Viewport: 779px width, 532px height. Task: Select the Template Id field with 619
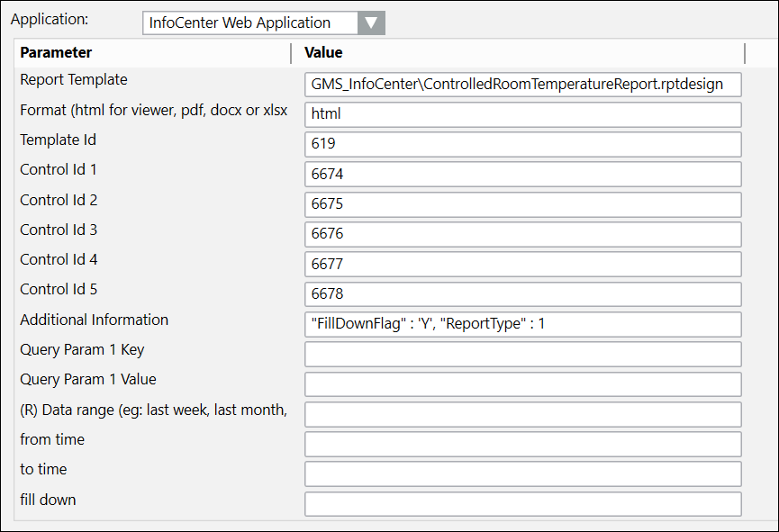(522, 144)
